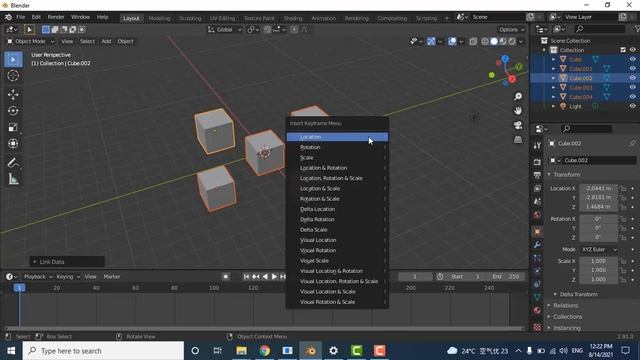Click the zoom view magnifier icon

(518, 96)
